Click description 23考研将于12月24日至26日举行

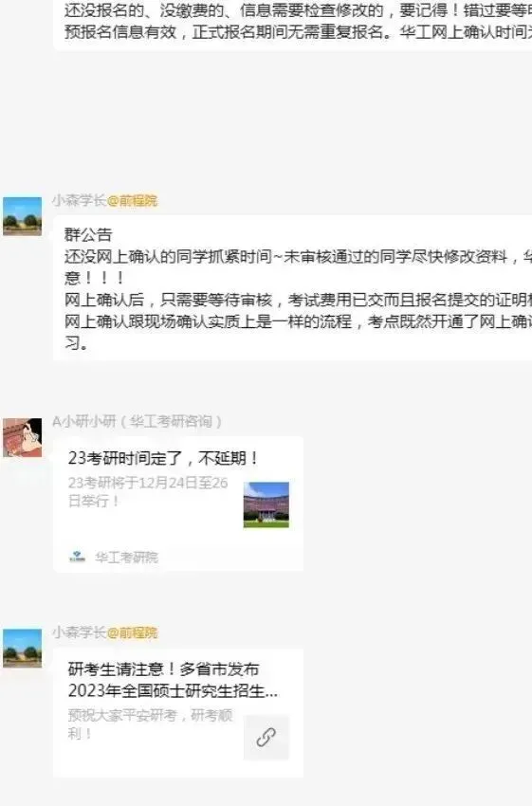[x=148, y=491]
